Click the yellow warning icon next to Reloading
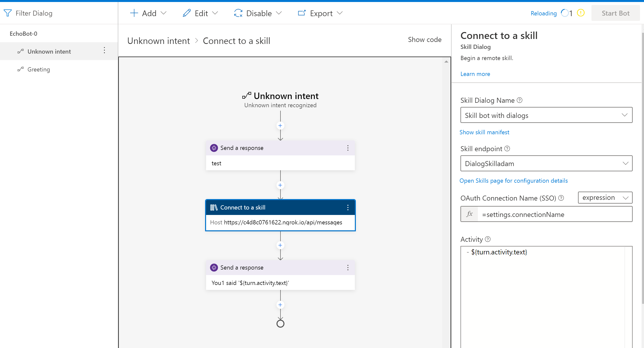This screenshot has width=644, height=348. pyautogui.click(x=581, y=13)
